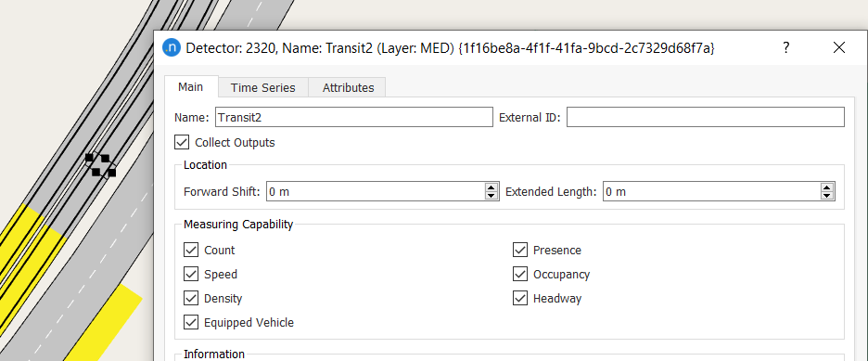Switch to the Time Series tab

point(263,87)
